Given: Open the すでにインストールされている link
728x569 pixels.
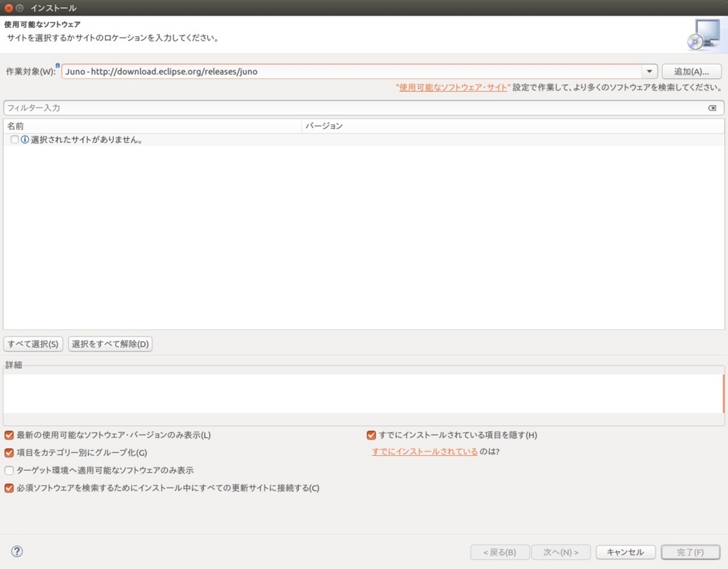Looking at the screenshot, I should [x=424, y=452].
